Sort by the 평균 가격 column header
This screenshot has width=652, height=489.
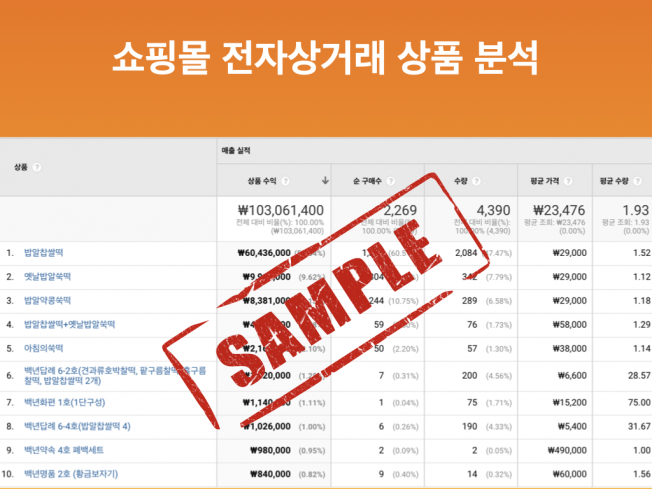tap(545, 181)
